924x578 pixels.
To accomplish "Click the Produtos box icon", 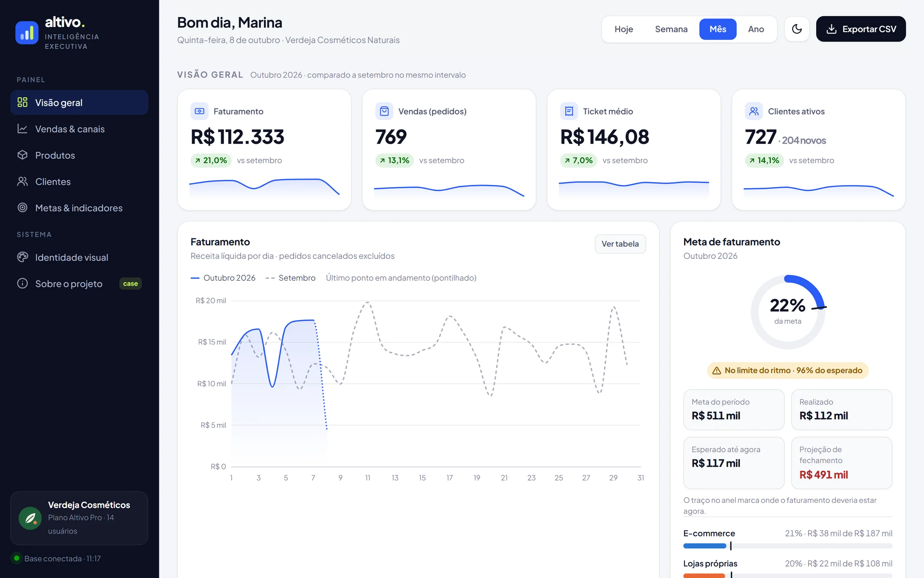I will (x=22, y=155).
